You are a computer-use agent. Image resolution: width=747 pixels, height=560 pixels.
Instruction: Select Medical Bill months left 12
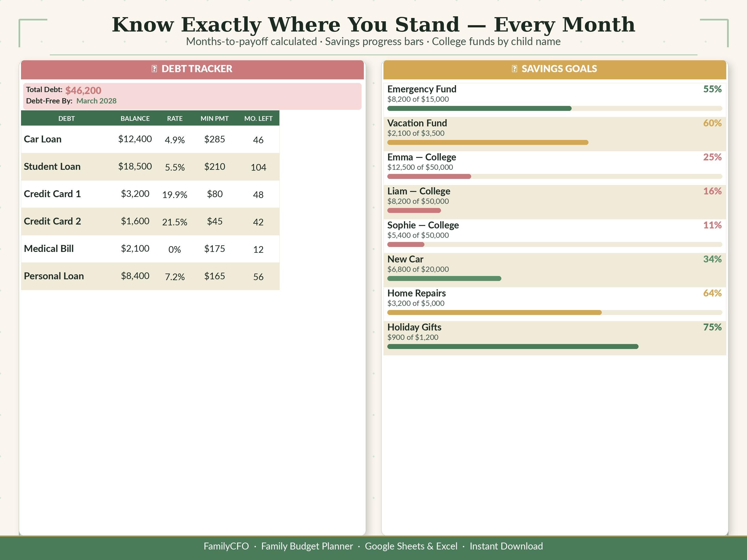pos(258,249)
